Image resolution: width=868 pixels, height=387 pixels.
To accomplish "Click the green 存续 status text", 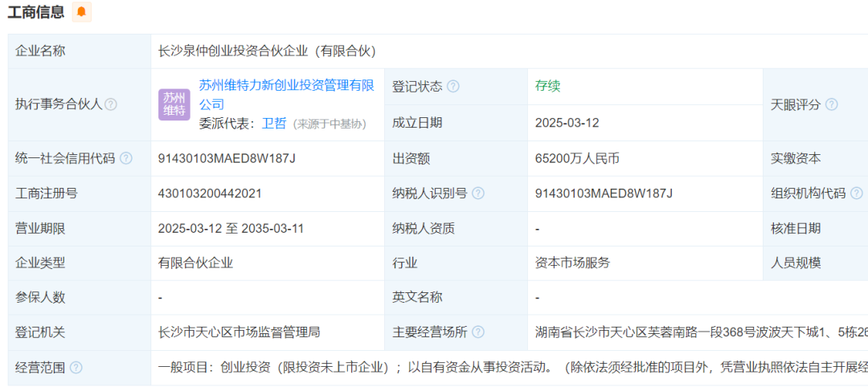I will pos(547,87).
